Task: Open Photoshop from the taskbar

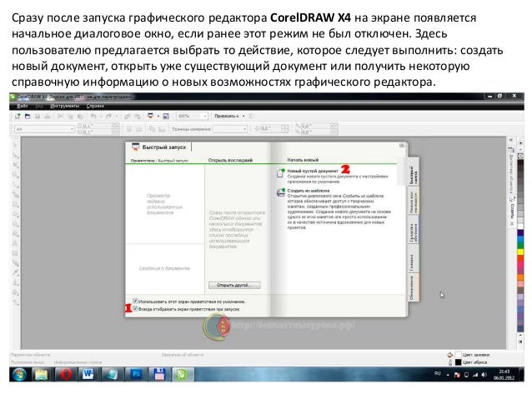Action: [137, 375]
